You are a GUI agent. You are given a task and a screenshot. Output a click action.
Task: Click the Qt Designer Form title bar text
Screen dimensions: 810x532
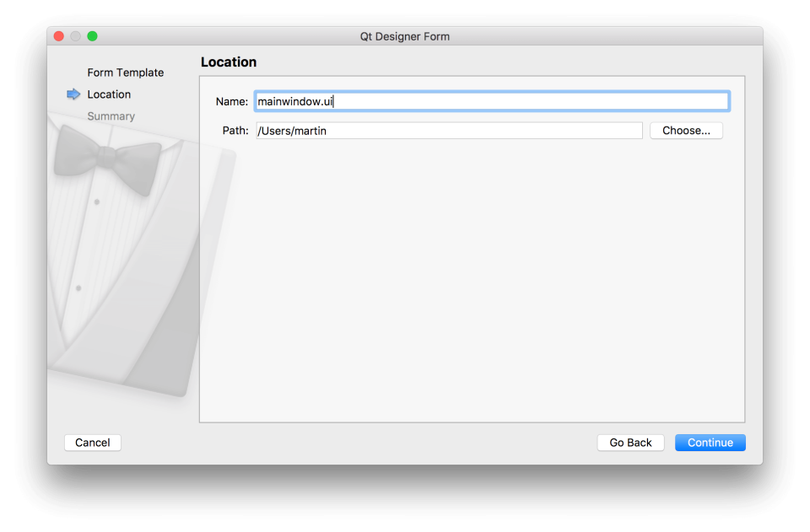(404, 36)
